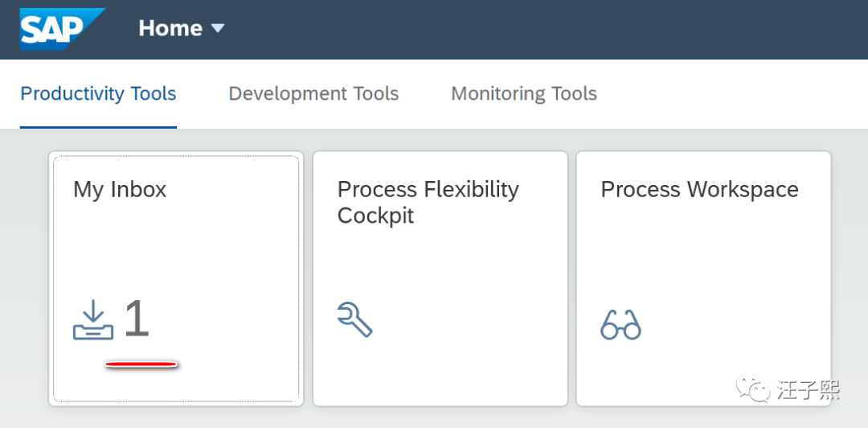Click the WeChat watermark icon
Image resolution: width=868 pixels, height=428 pixels.
755,391
